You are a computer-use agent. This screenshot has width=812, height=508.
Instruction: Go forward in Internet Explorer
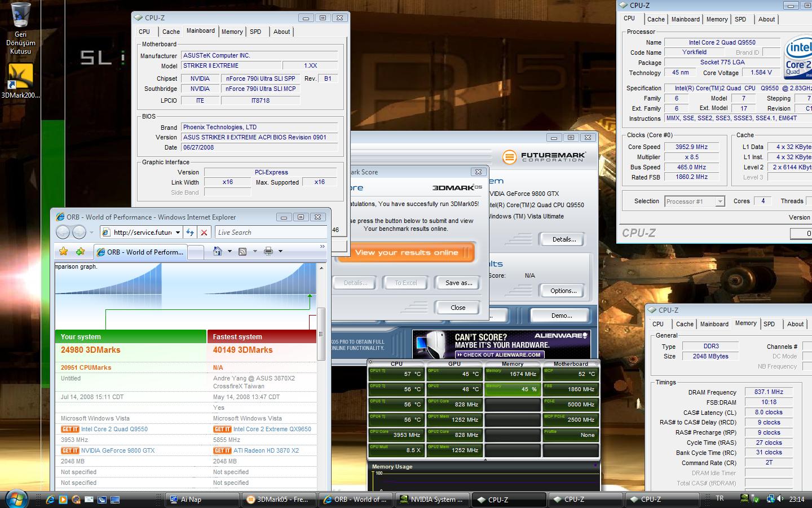click(80, 232)
